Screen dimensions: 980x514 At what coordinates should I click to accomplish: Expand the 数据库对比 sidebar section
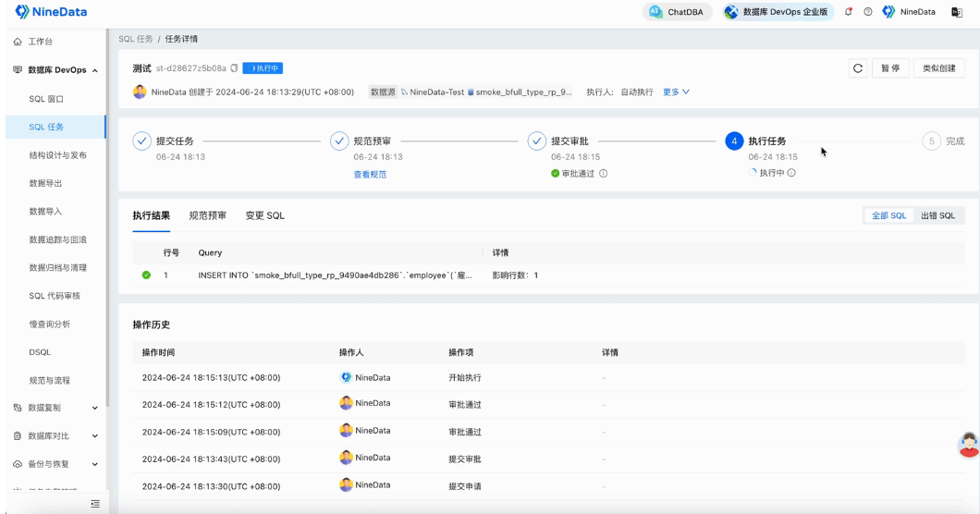55,435
